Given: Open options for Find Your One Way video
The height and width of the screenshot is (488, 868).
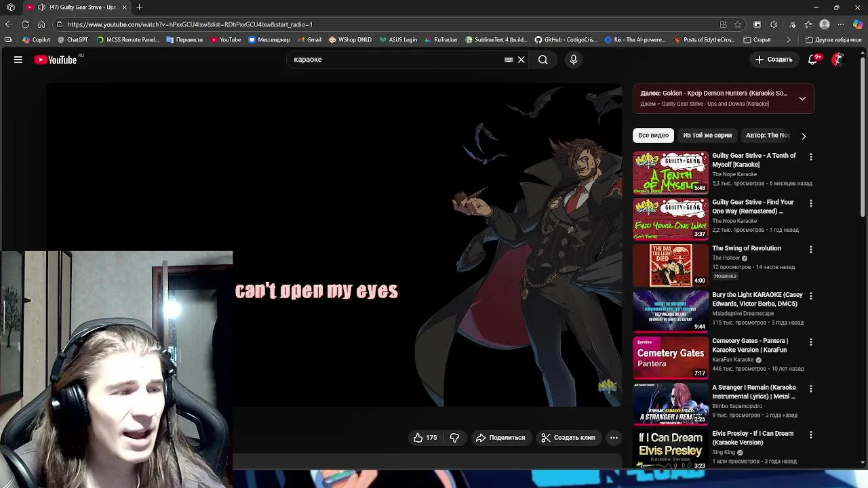Looking at the screenshot, I should click(810, 203).
